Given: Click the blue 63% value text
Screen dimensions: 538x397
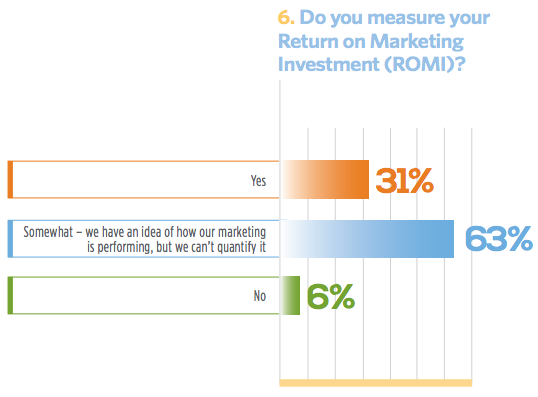Looking at the screenshot, I should tap(499, 238).
